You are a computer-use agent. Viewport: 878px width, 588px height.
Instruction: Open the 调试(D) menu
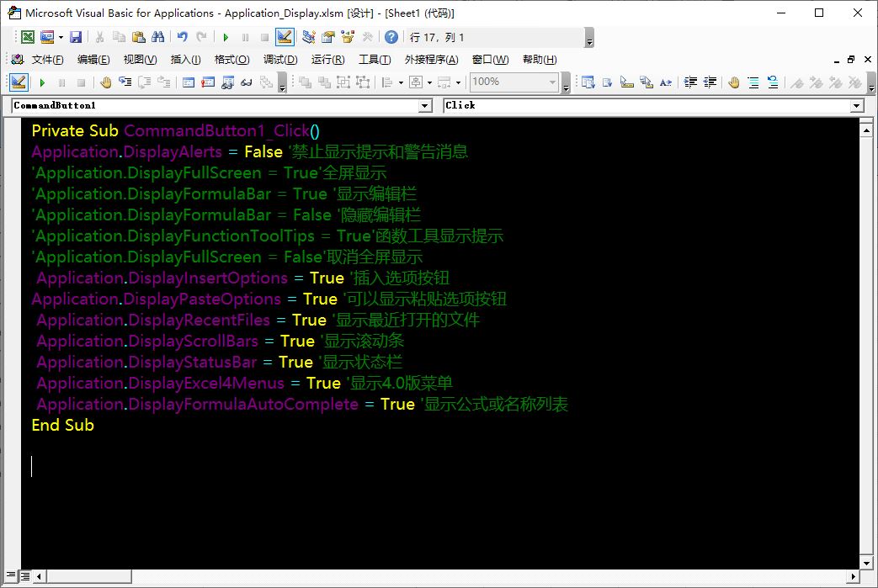280,59
